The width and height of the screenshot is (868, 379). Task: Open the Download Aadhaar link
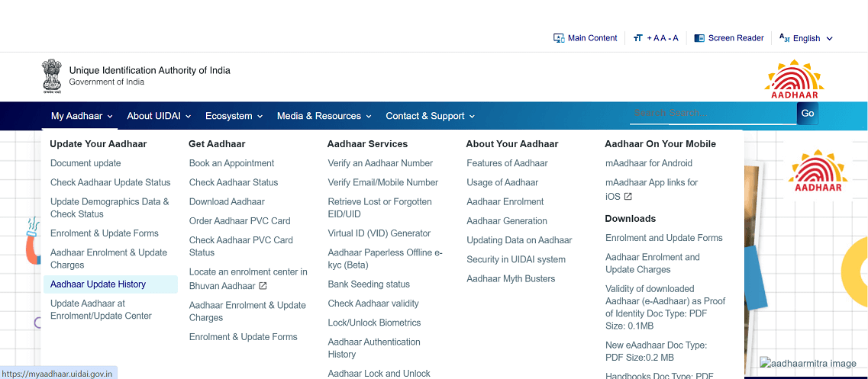227,202
